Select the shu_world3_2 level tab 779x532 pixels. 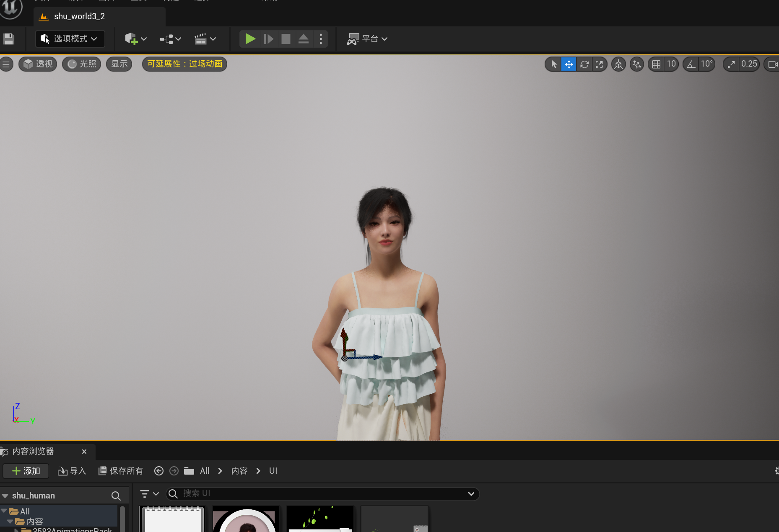99,17
